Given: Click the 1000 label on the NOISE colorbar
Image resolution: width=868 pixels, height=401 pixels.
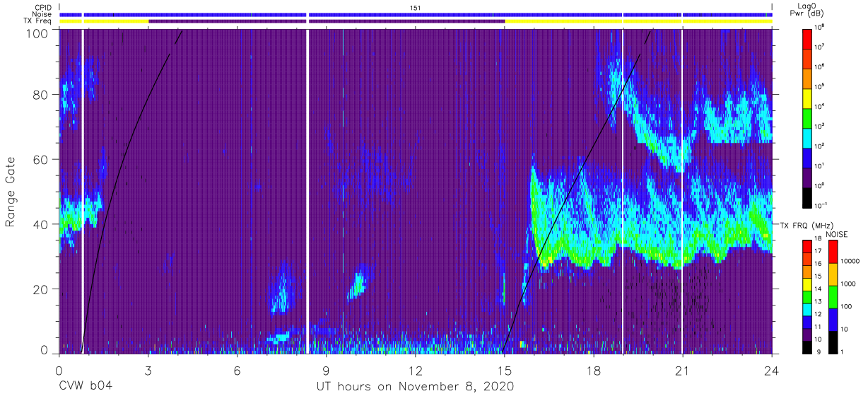Looking at the screenshot, I should point(848,285).
